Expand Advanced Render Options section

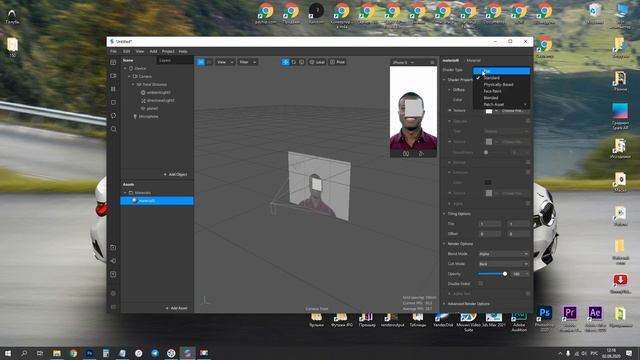click(x=444, y=304)
